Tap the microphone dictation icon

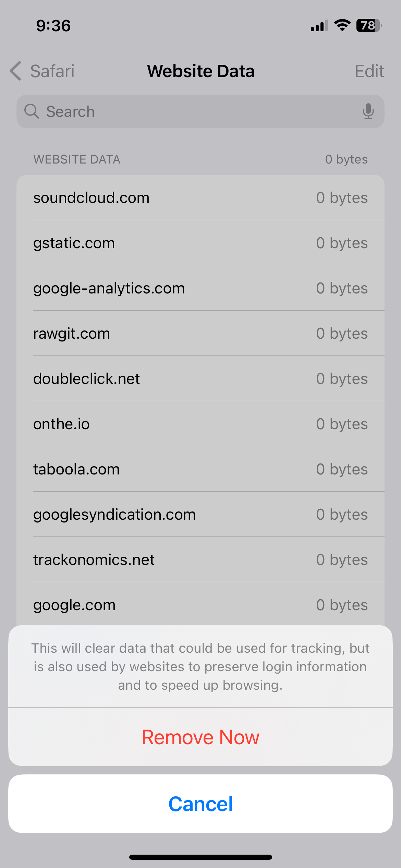368,111
